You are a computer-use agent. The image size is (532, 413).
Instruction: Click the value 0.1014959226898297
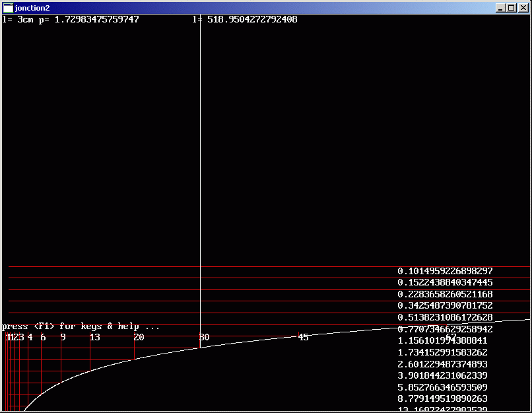[445, 271]
